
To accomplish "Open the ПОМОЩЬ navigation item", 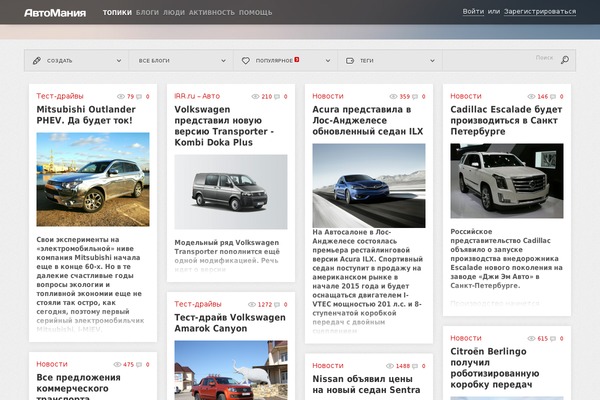I will coord(256,13).
